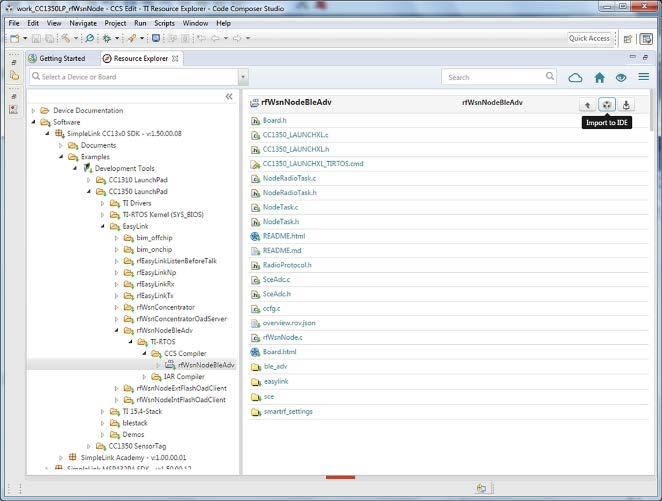662x501 pixels.
Task: Open the NodeRadioTask.c file link
Action: coord(289,179)
